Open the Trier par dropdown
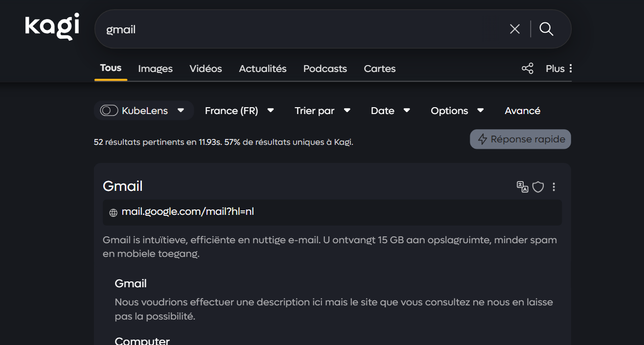Image resolution: width=644 pixels, height=345 pixels. coord(322,111)
